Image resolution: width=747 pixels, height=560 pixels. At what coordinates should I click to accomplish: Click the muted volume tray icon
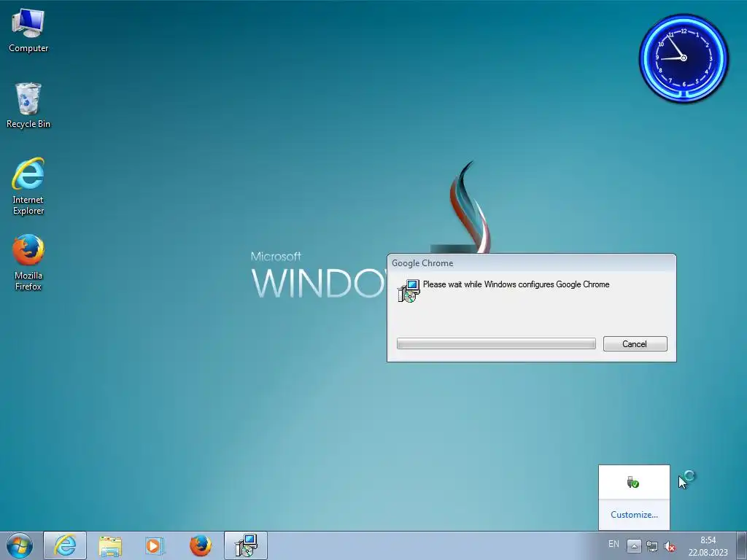point(670,546)
